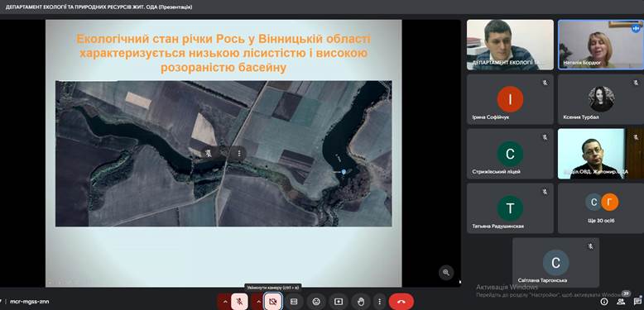
Task: Open three-dot options over the presentation
Action: click(239, 154)
